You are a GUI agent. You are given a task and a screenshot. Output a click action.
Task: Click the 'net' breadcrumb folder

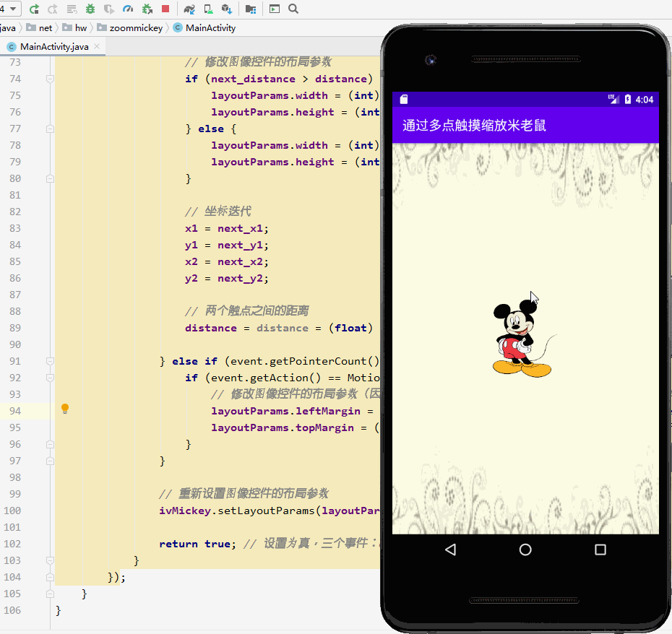[40, 28]
